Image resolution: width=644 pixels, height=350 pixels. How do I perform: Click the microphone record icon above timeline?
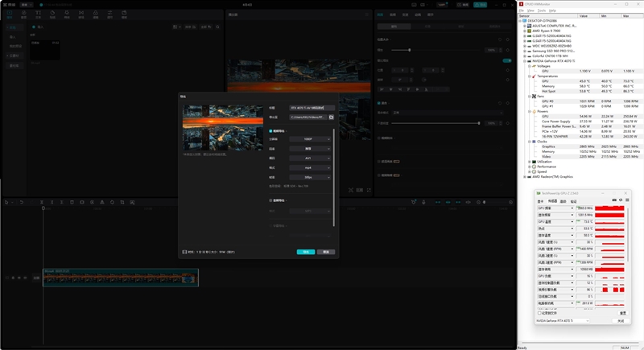(x=423, y=202)
